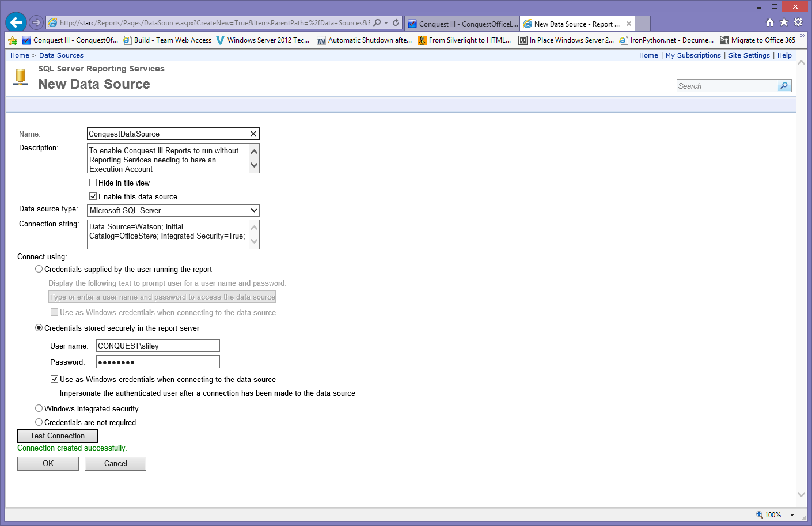Open the browser Tools gear icon
This screenshot has height=526, width=812.
pos(798,22)
